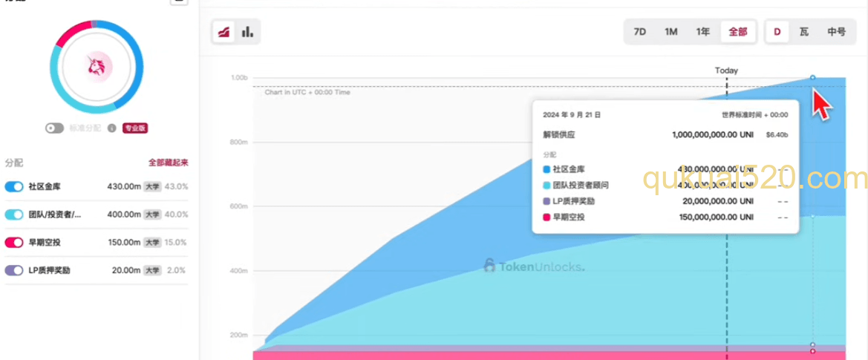Screen dimensions: 868x360
Task: Select the 7D time range
Action: [640, 32]
